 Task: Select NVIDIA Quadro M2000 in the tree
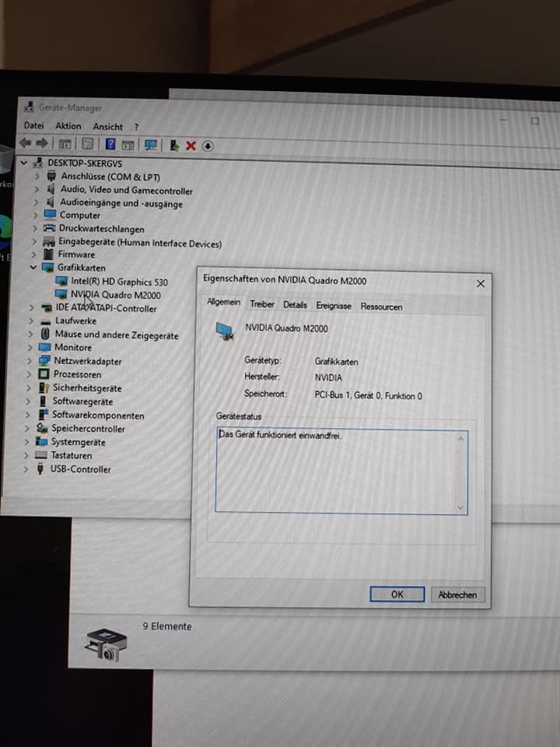[x=115, y=295]
